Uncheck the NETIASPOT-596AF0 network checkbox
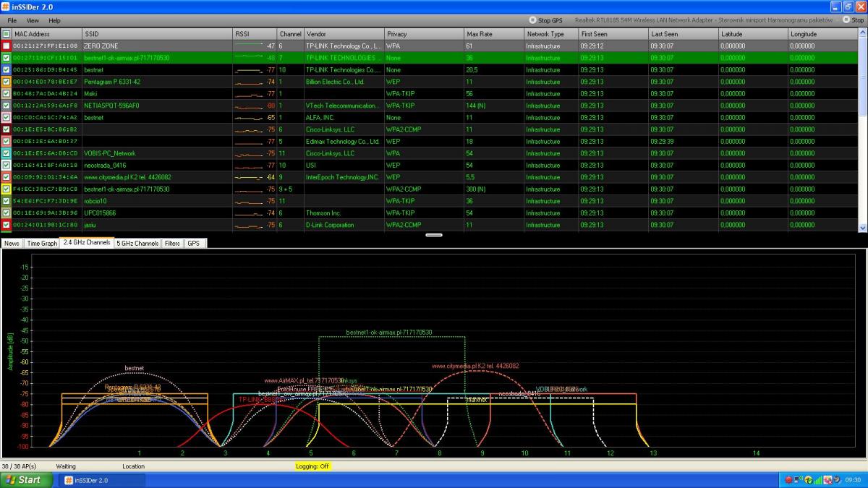 7,106
